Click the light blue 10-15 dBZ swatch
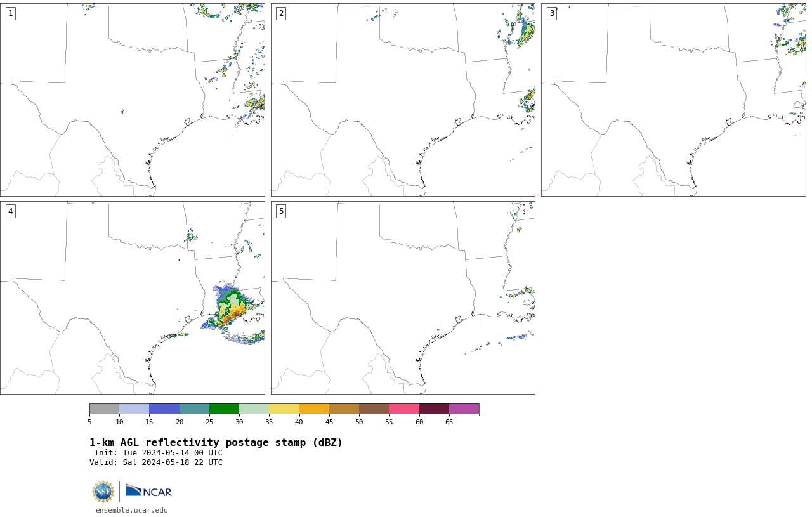 click(x=134, y=409)
